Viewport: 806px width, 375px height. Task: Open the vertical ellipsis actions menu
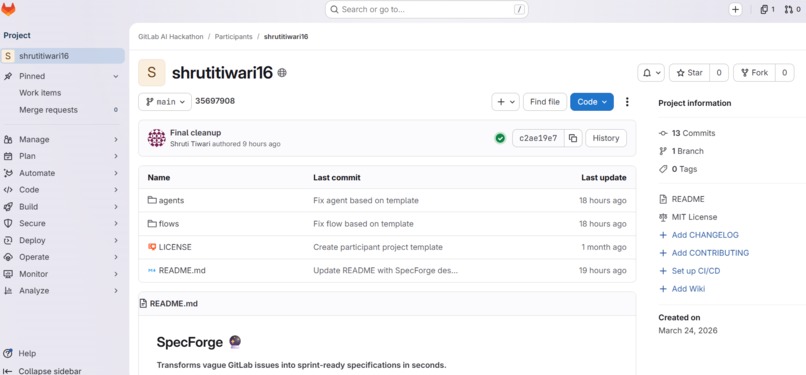(x=627, y=102)
